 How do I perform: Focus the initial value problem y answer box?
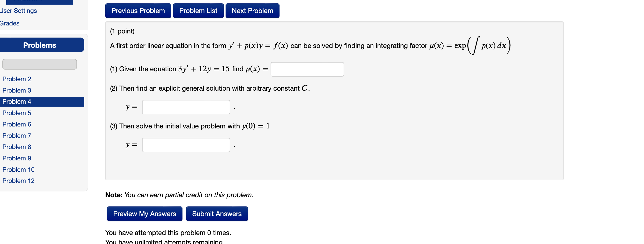point(186,145)
